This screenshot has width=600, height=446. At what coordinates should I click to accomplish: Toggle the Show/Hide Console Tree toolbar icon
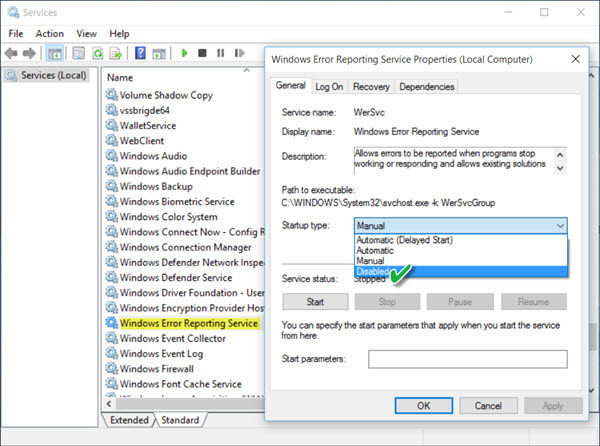click(x=55, y=53)
